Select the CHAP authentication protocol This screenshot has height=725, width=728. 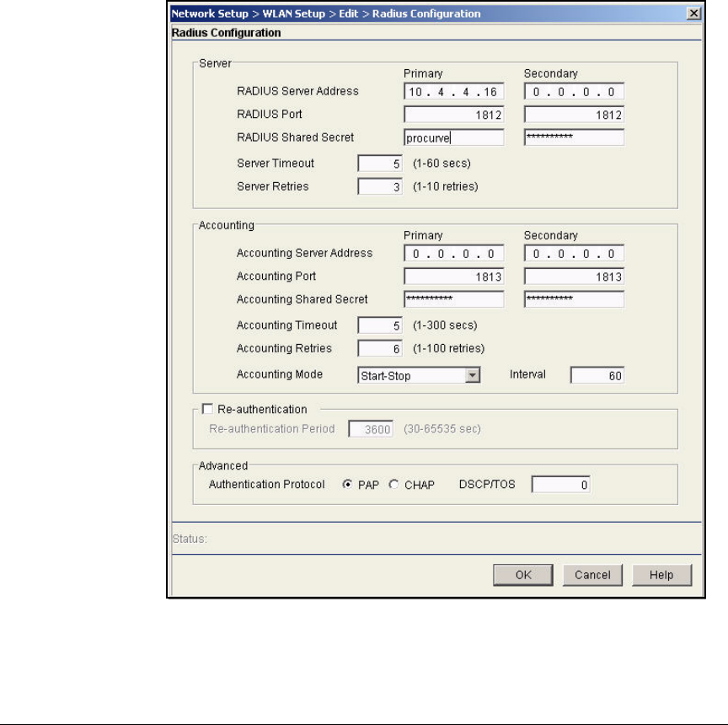click(393, 485)
